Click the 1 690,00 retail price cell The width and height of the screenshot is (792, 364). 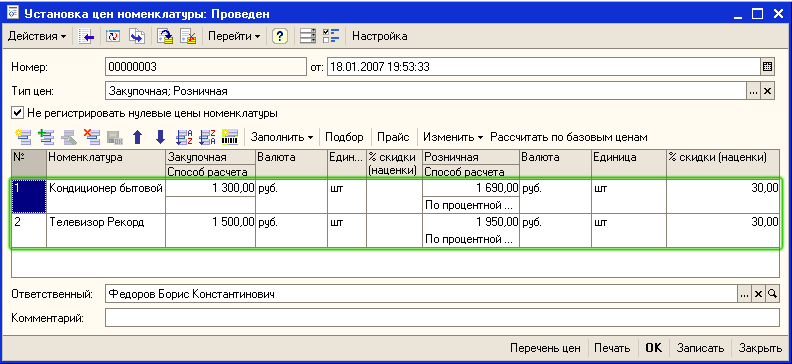(471, 188)
